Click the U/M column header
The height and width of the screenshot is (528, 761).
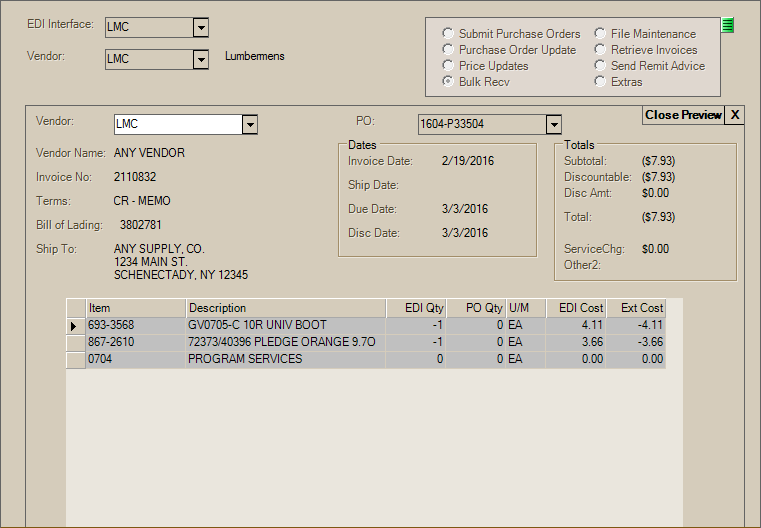point(526,308)
